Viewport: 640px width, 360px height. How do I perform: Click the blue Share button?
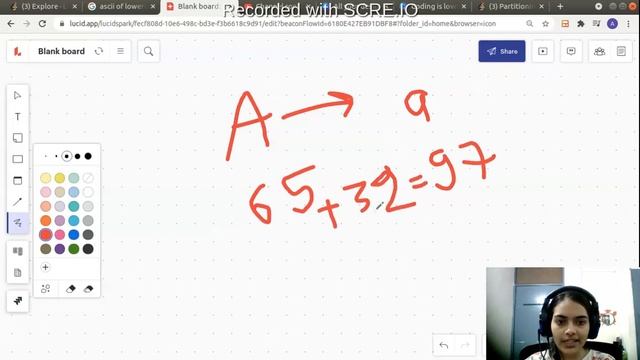tap(502, 51)
